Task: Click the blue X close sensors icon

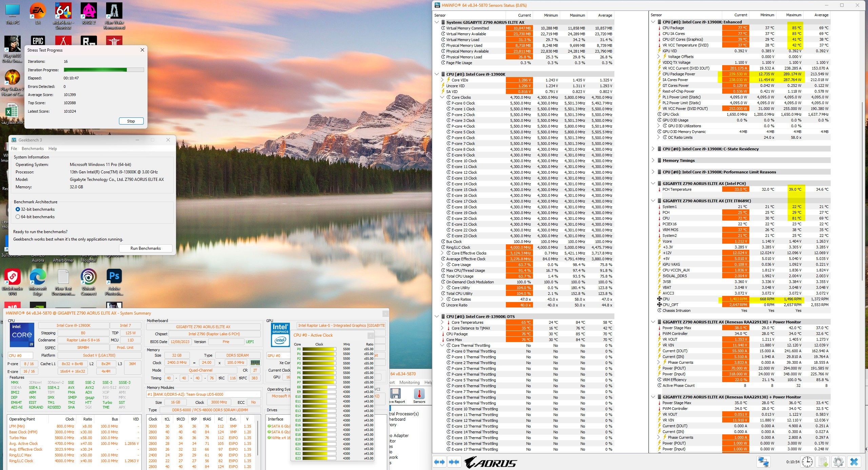Action: [854, 462]
